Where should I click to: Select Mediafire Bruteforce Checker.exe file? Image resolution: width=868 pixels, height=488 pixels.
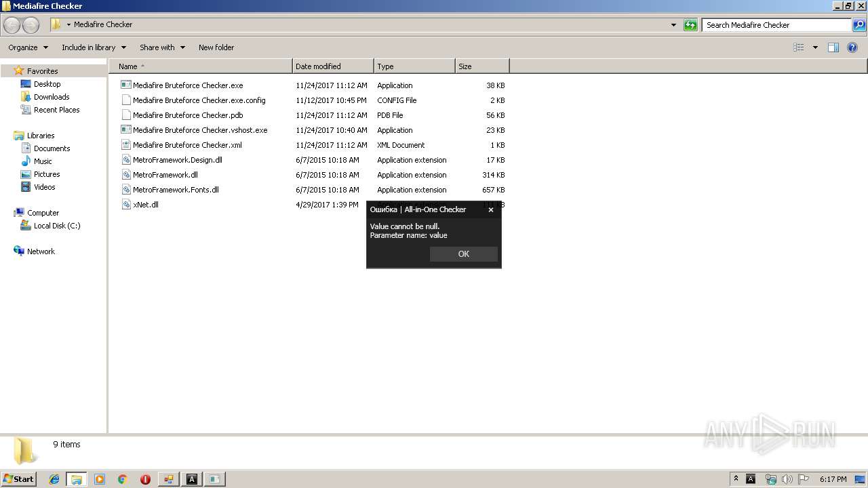click(x=188, y=85)
